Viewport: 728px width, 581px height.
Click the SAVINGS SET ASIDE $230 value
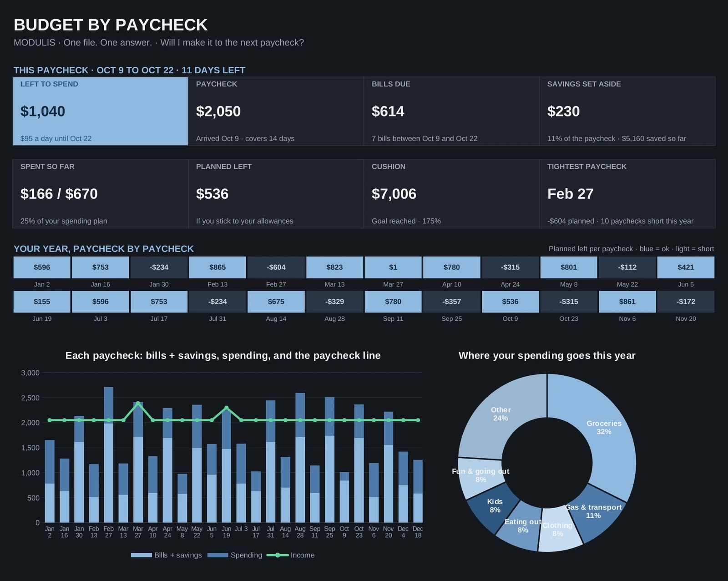pos(563,111)
